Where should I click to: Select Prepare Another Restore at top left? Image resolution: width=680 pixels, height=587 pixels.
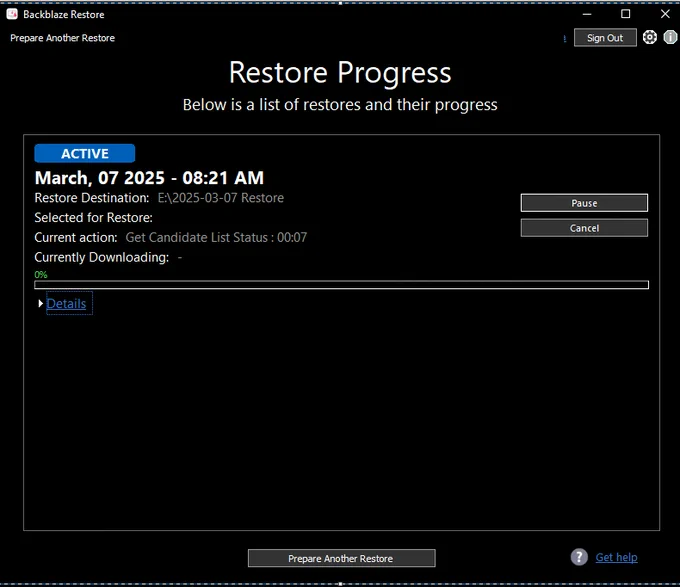click(62, 38)
